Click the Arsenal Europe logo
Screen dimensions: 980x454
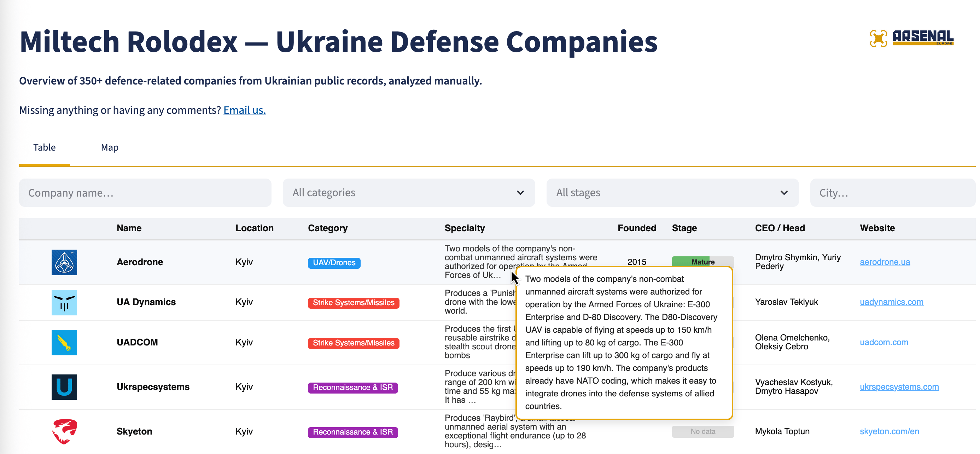click(911, 38)
